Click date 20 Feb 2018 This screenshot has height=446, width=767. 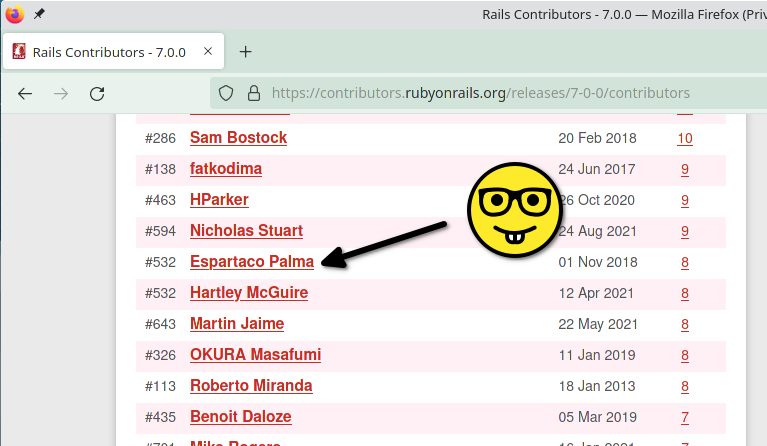[x=597, y=138]
